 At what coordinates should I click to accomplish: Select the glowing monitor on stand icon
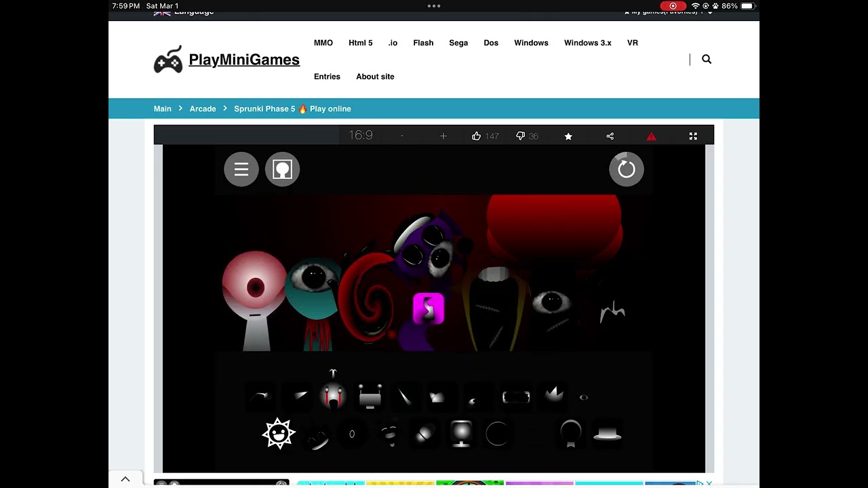tap(461, 434)
